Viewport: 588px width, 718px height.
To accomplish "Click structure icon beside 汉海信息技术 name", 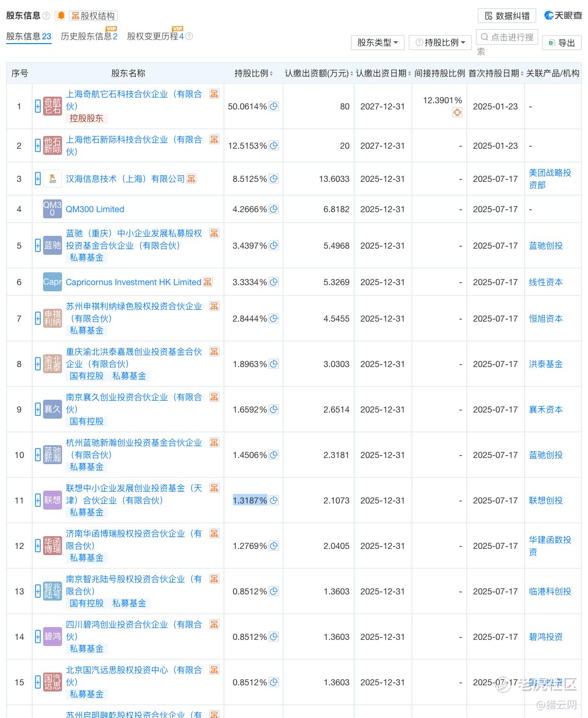I will [191, 179].
